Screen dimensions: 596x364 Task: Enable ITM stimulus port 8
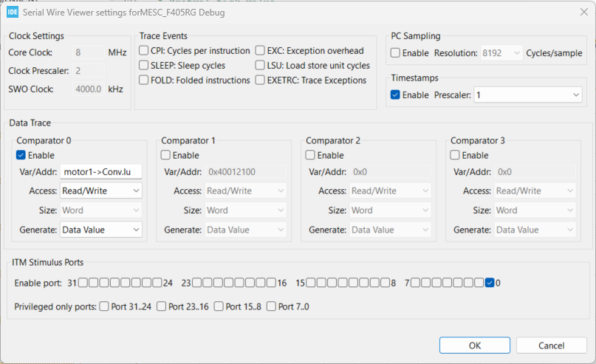(386, 282)
